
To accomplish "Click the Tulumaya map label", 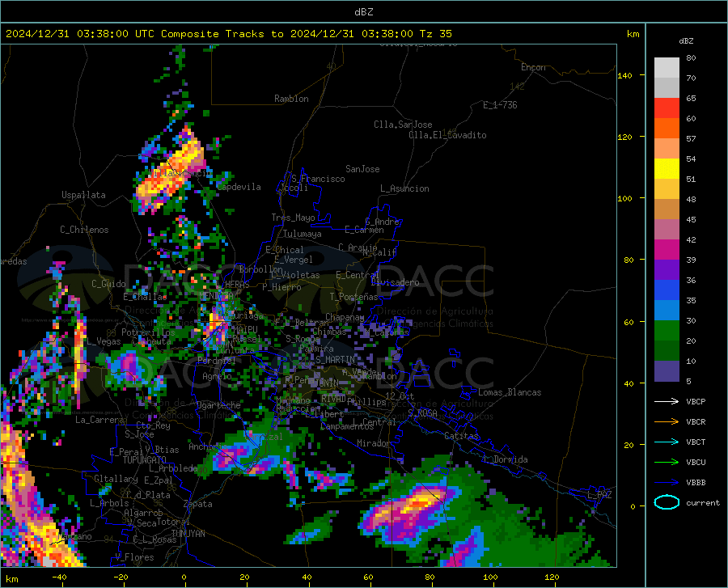I will (303, 234).
